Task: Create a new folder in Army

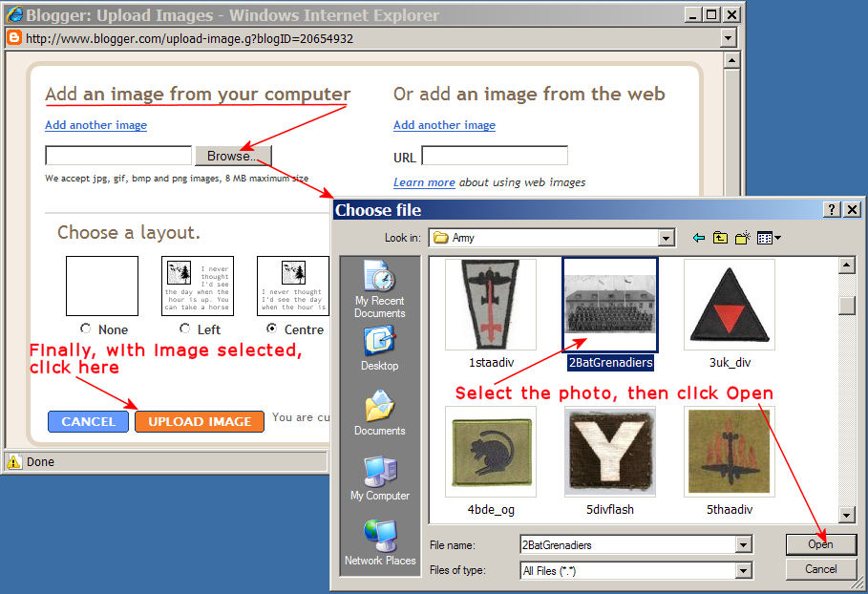Action: pyautogui.click(x=742, y=238)
